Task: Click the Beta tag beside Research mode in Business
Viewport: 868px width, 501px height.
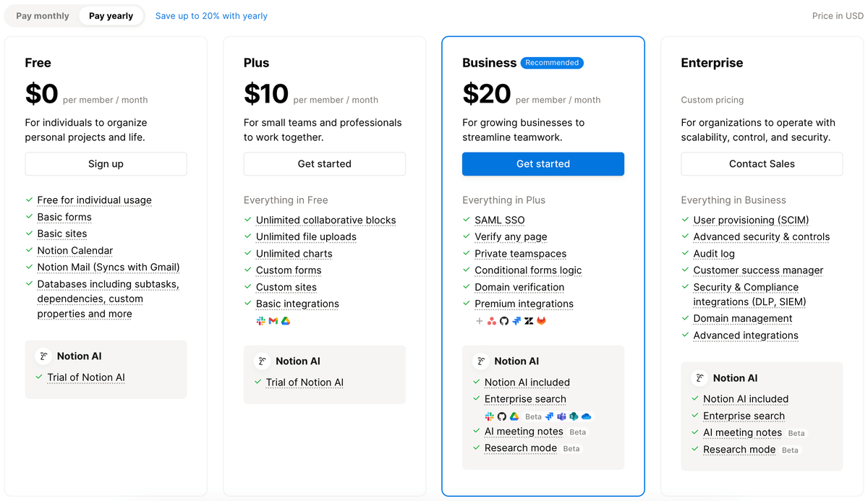Action: point(571,448)
